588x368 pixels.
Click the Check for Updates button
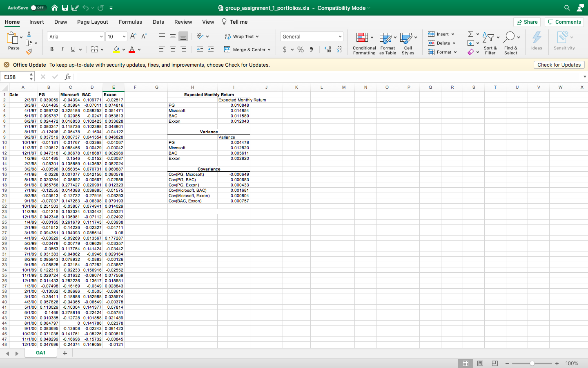pos(559,65)
